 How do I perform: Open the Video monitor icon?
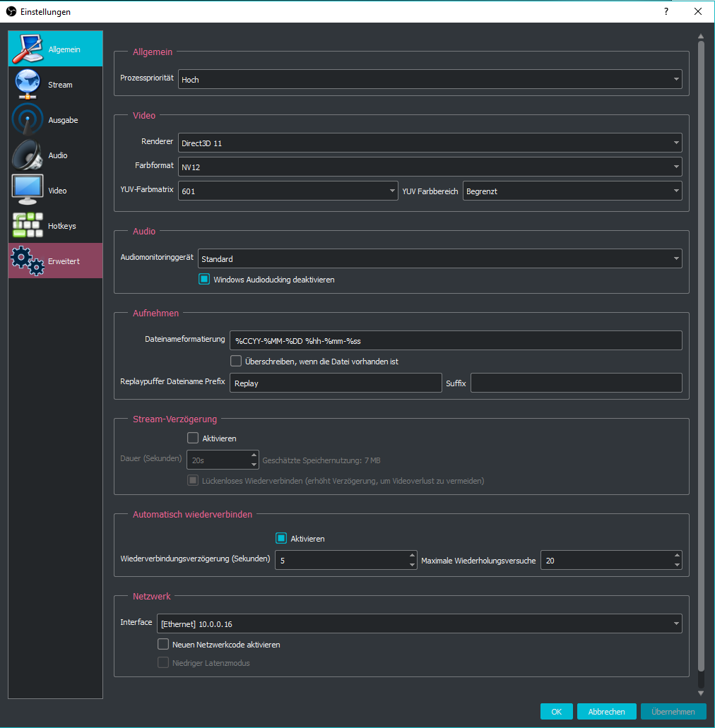[x=28, y=190]
